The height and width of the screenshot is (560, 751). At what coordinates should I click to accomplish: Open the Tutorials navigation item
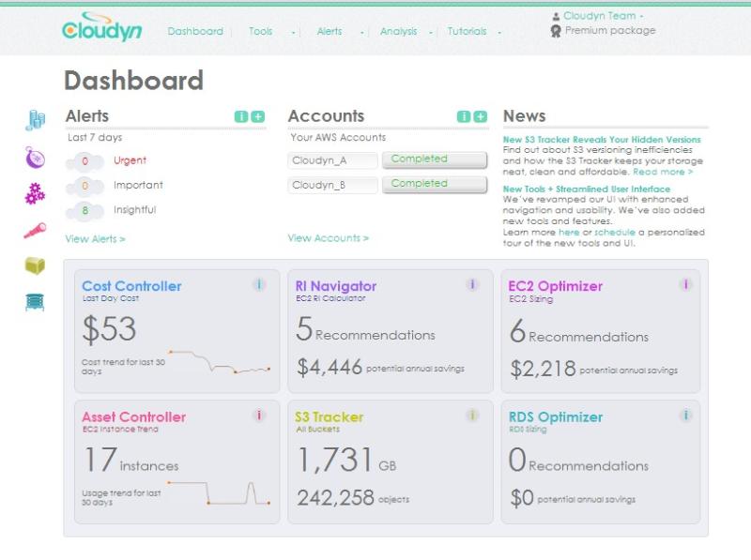(x=467, y=31)
